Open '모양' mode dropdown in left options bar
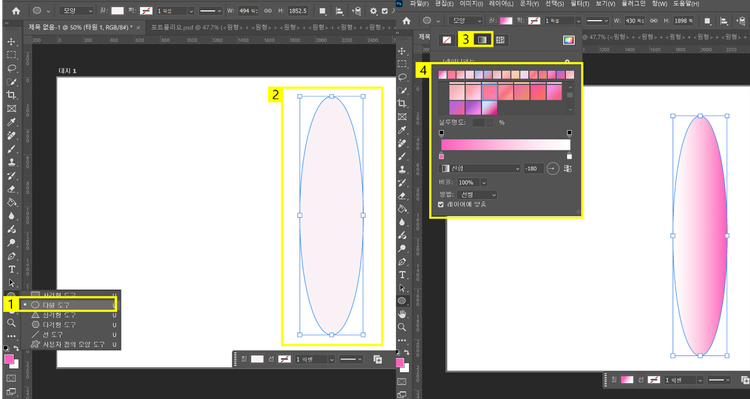 pos(77,11)
